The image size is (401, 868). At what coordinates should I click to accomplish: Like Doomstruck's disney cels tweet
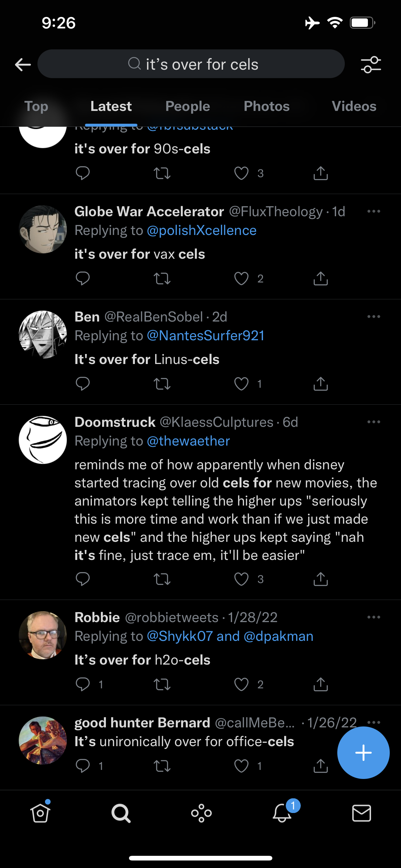[x=241, y=579]
